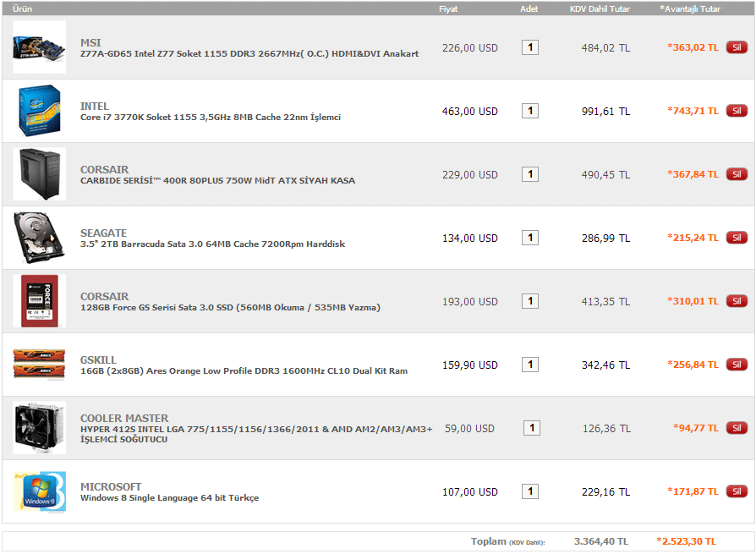Open Intel Core i7 box image
This screenshot has width=756, height=554.
click(39, 111)
